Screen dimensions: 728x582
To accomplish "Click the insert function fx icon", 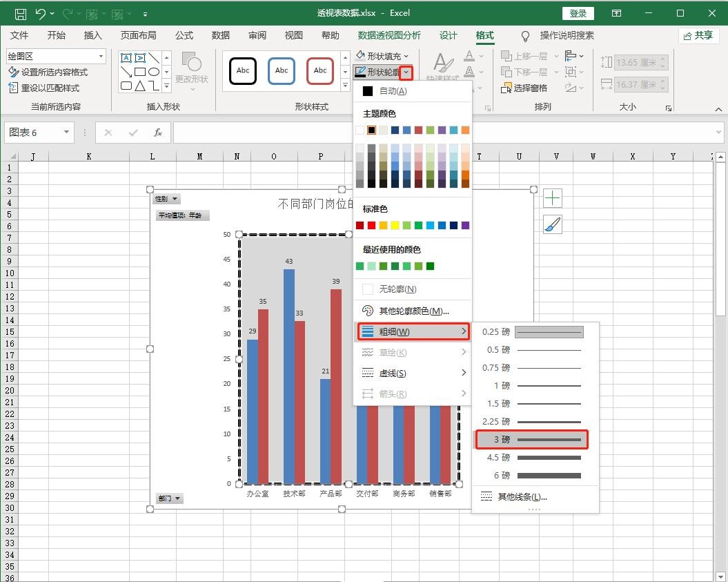I will pos(158,133).
